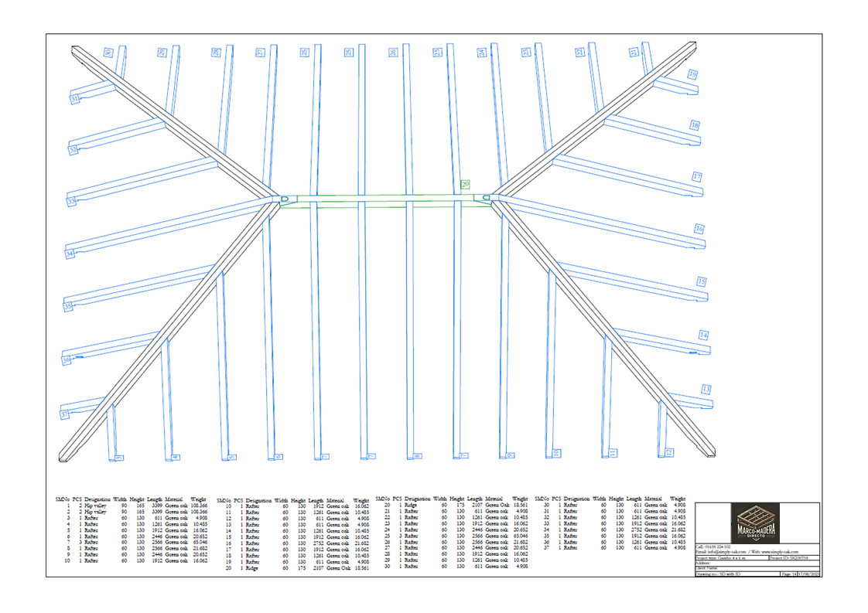Viewport: 868px width, 613px height.
Task: Click the Client Name field in title block
Action: (757, 568)
